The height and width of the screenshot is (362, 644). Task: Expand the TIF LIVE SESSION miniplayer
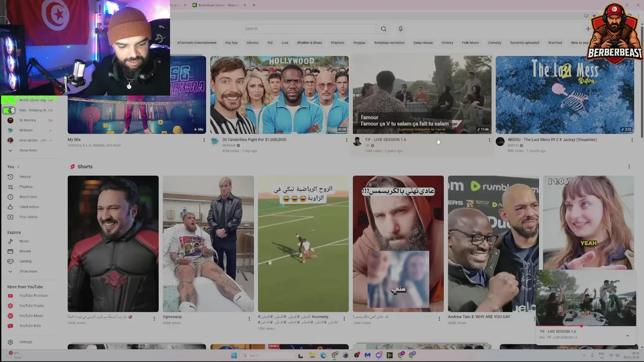click(x=627, y=335)
